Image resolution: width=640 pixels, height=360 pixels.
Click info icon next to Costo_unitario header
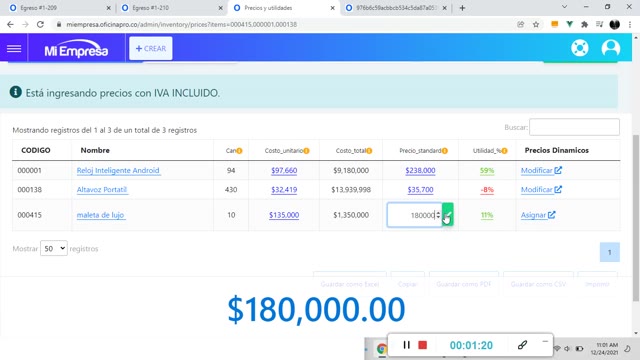coord(306,151)
